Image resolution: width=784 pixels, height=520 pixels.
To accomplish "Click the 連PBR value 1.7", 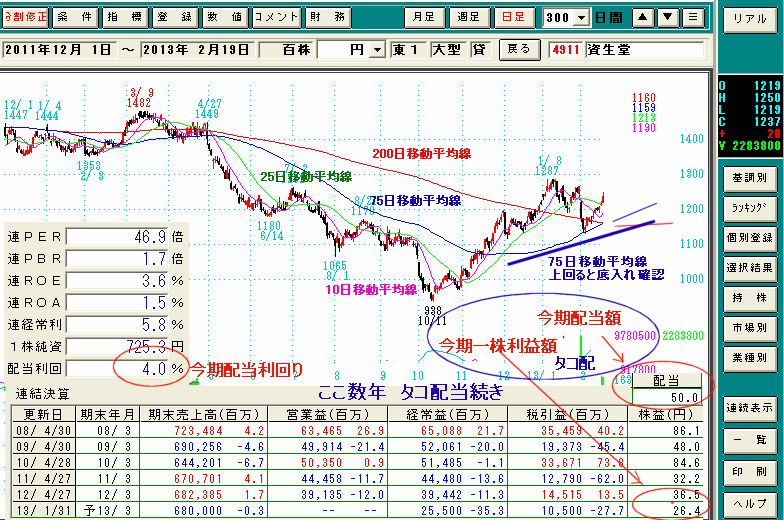I will tap(118, 258).
